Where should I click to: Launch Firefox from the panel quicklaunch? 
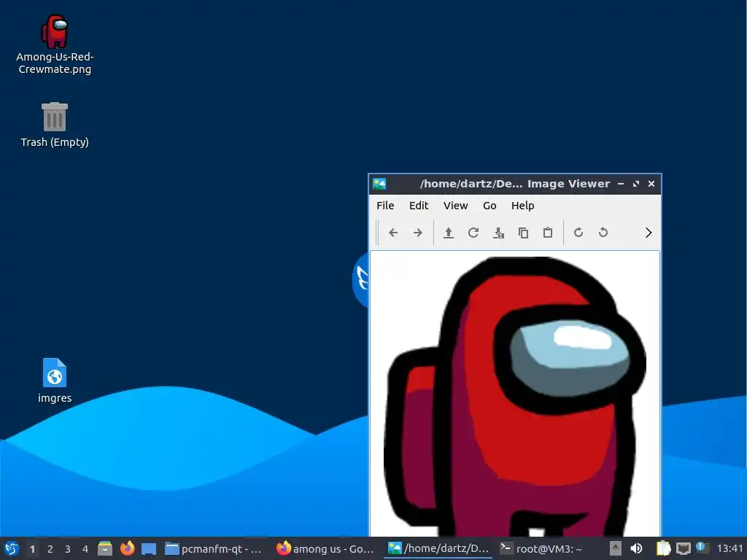[127, 548]
